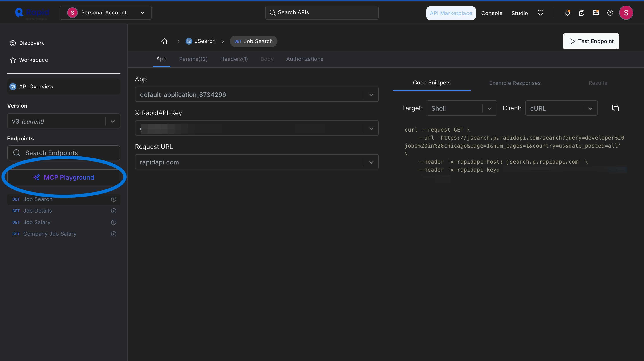This screenshot has height=361, width=644.
Task: Click the info icon beside Company Job Salary
Action: point(113,234)
